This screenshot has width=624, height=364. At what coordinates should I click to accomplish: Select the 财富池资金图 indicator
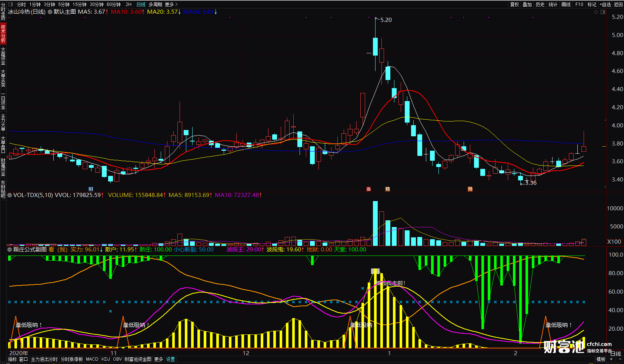[138, 359]
